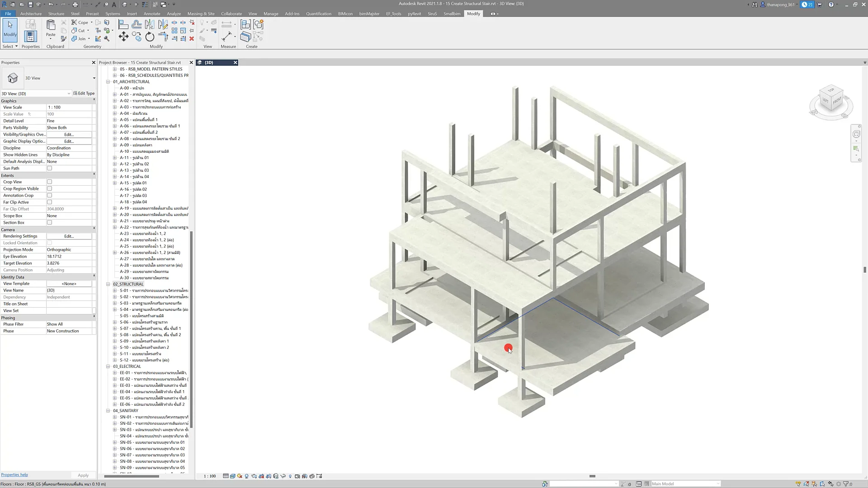The height and width of the screenshot is (488, 868).
Task: Open the Properties help link
Action: (x=14, y=475)
